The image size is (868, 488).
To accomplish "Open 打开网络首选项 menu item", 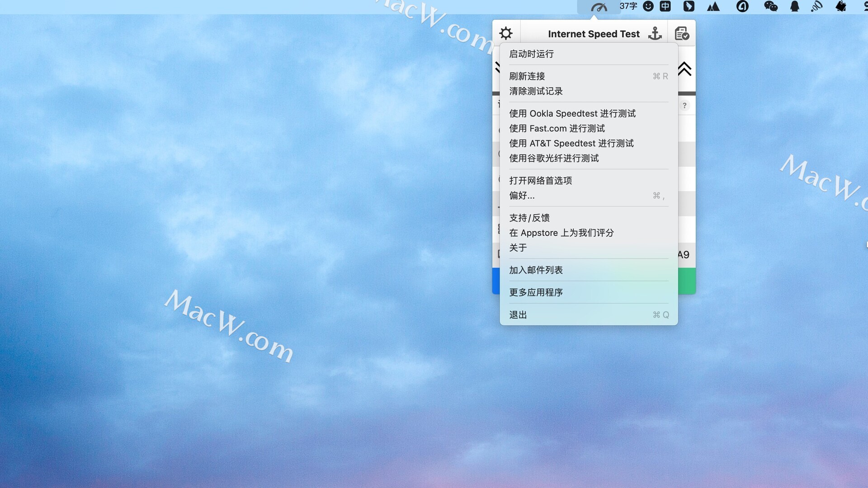I will point(589,181).
